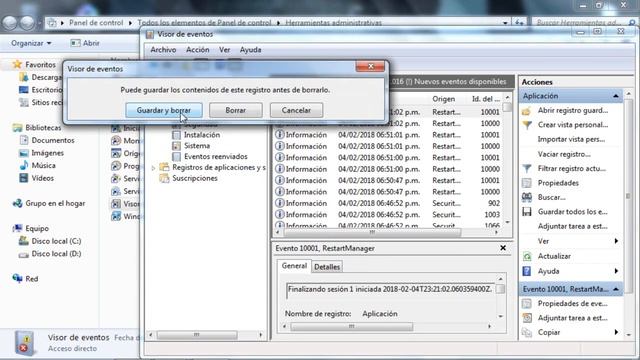The width and height of the screenshot is (640, 360).
Task: Collapse Evento 10001 actions section
Action: (x=616, y=289)
